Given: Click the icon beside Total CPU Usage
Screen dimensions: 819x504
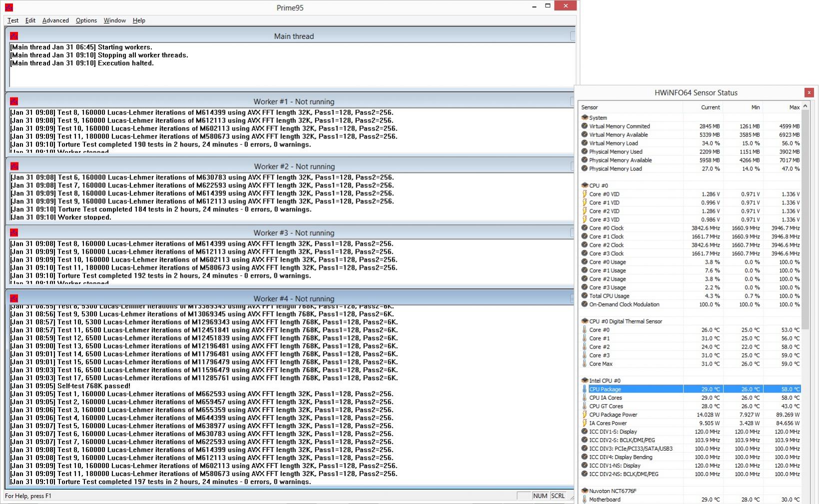Looking at the screenshot, I should (585, 296).
